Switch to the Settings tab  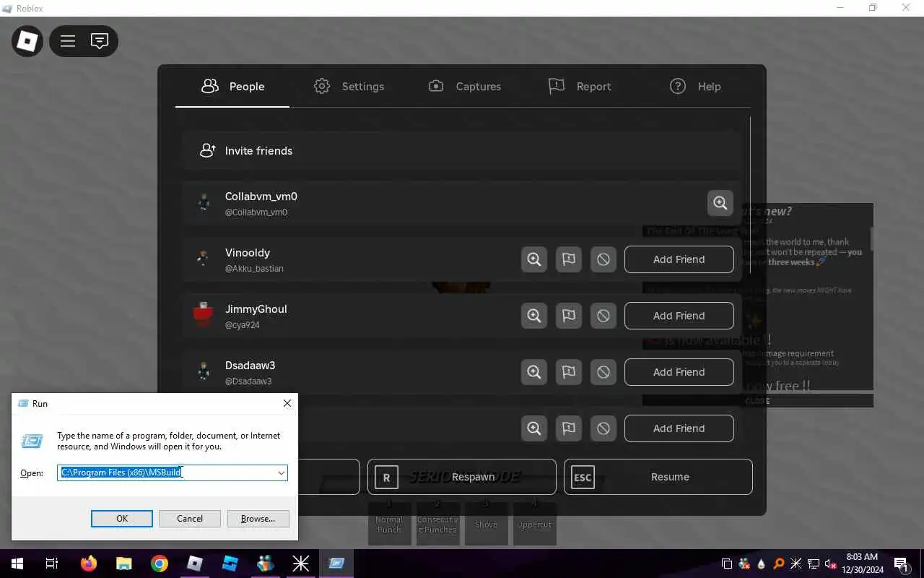tap(349, 87)
